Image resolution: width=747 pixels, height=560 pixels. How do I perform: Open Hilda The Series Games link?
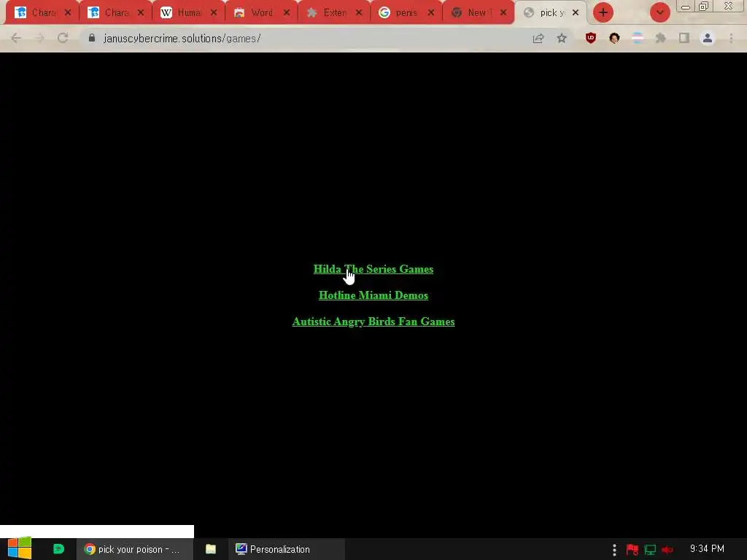click(x=373, y=269)
